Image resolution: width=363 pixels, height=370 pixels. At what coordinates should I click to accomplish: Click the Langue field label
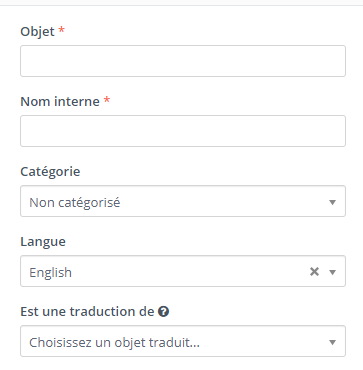pos(43,242)
